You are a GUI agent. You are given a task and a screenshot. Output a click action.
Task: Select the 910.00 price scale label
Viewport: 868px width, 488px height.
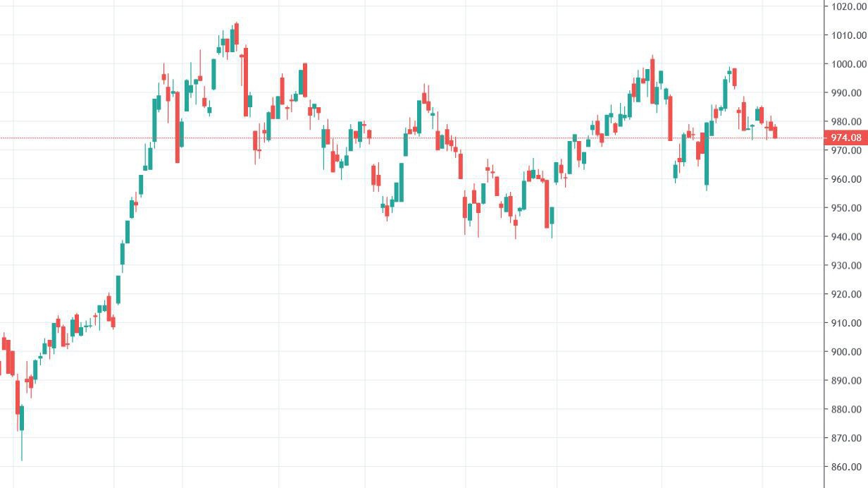(848, 323)
